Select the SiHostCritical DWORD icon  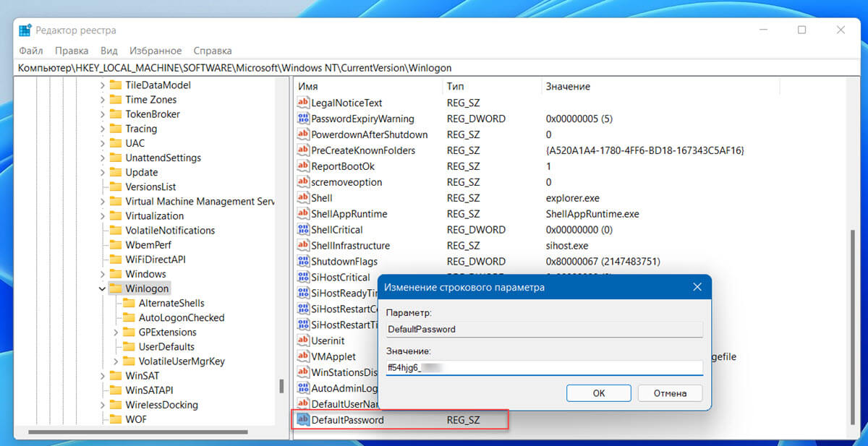click(x=303, y=278)
